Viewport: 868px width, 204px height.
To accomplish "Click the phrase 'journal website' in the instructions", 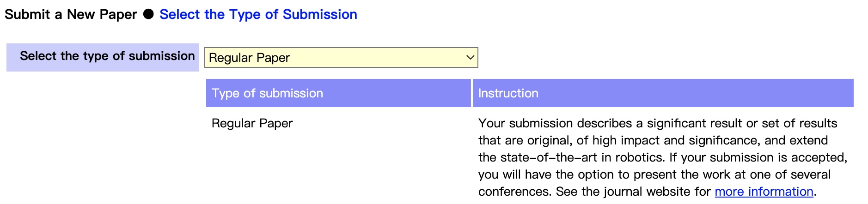I will (x=644, y=192).
